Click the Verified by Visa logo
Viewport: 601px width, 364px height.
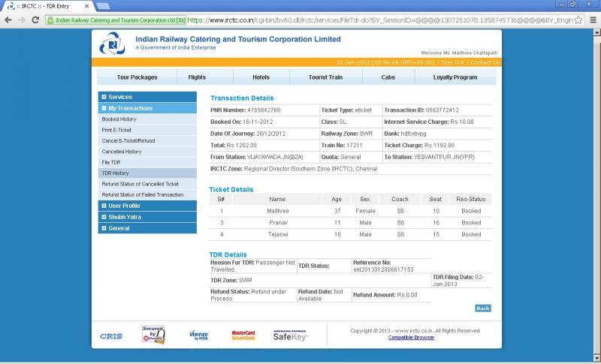[x=198, y=335]
